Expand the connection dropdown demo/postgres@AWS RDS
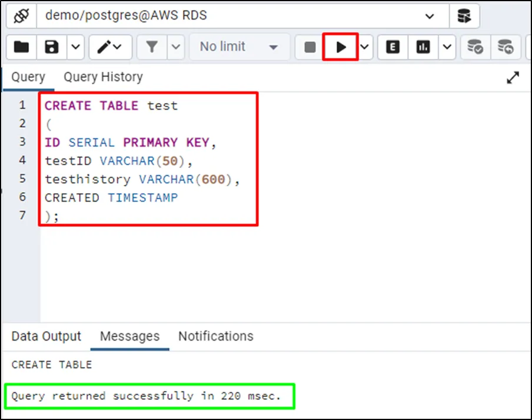Screen dimensions: 532x420 pyautogui.click(x=430, y=16)
